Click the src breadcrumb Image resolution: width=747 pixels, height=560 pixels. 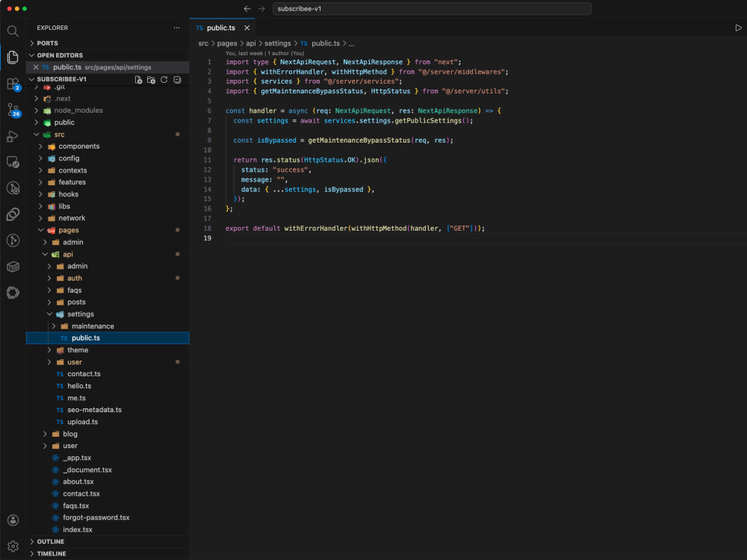[203, 43]
